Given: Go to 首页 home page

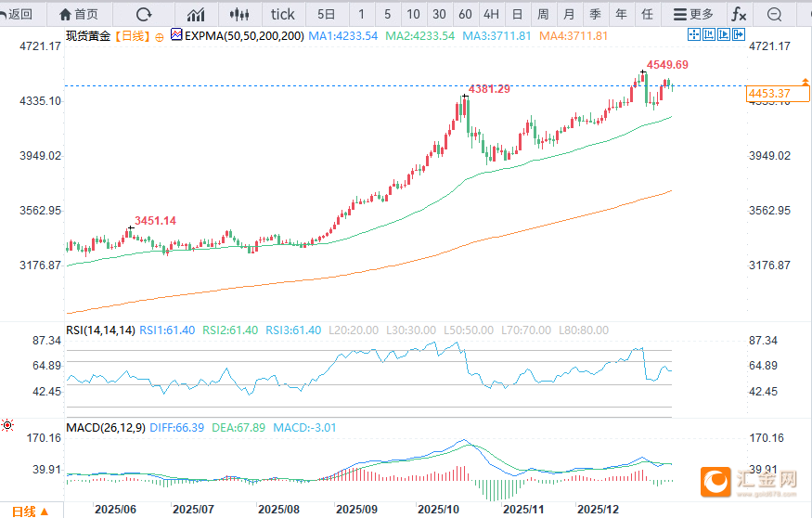Looking at the screenshot, I should (x=78, y=14).
